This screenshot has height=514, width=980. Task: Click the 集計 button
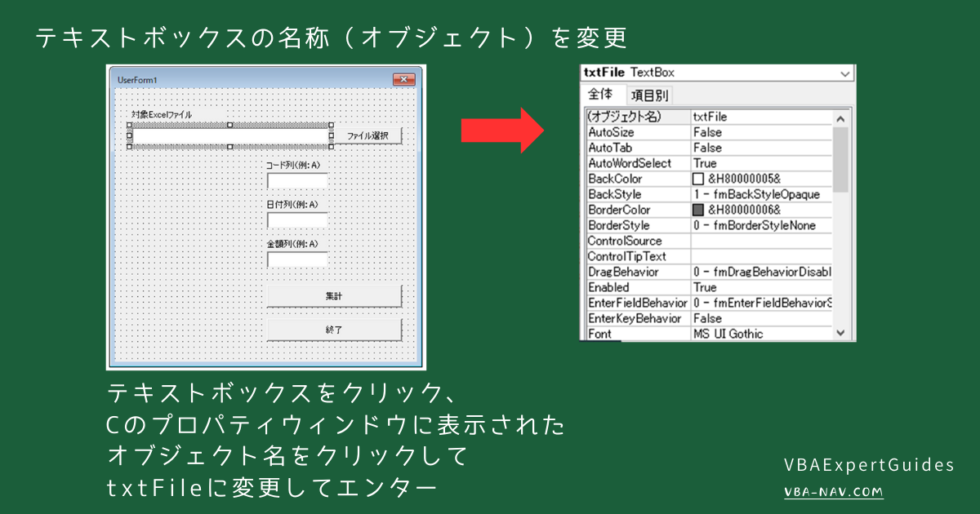334,295
